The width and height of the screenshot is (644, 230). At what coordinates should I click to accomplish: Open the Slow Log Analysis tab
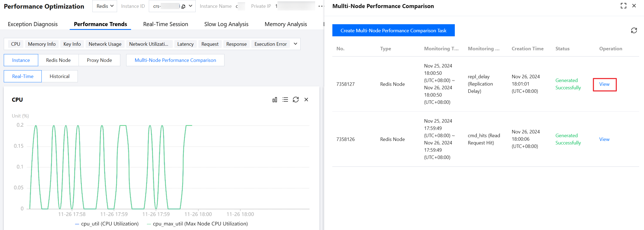(226, 24)
